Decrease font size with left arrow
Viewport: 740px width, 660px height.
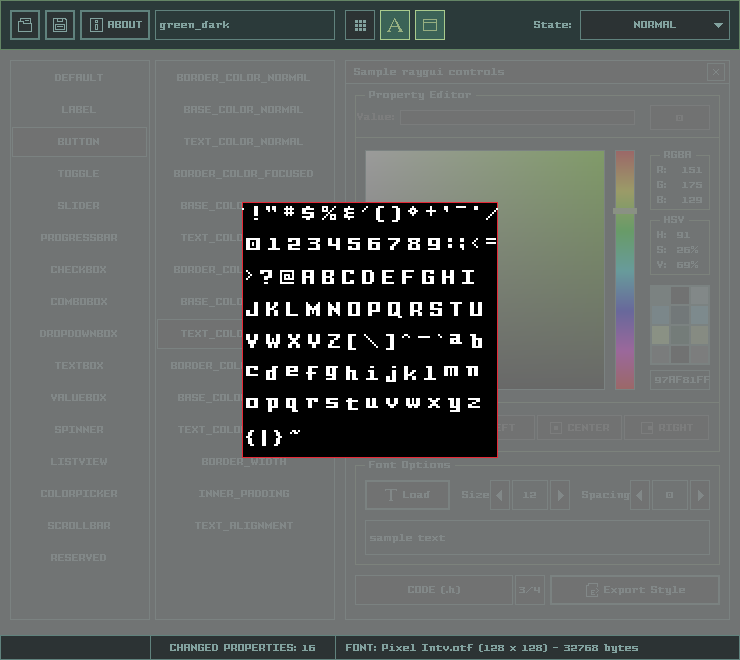500,494
